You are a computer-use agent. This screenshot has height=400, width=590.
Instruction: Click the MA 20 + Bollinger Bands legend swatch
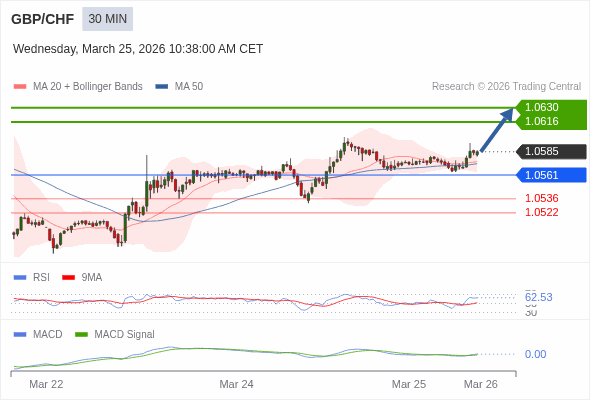pos(20,87)
